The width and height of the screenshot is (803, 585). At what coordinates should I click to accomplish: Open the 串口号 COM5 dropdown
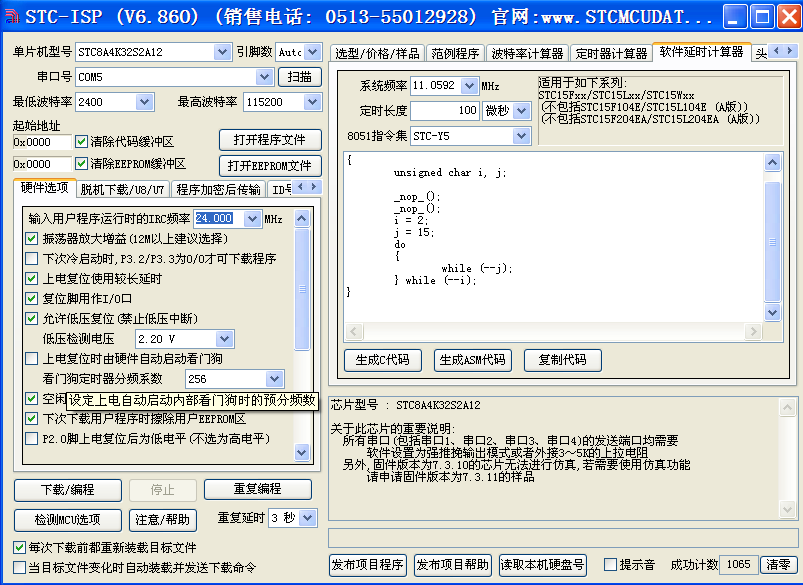pos(264,77)
